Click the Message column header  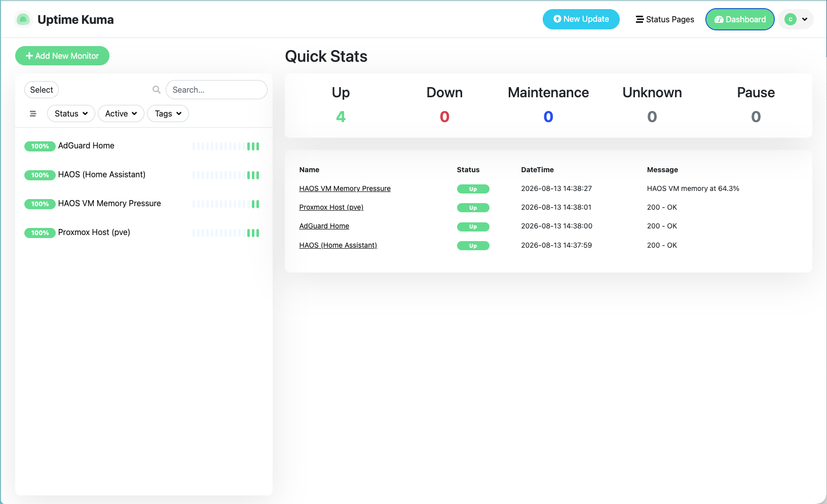tap(662, 170)
